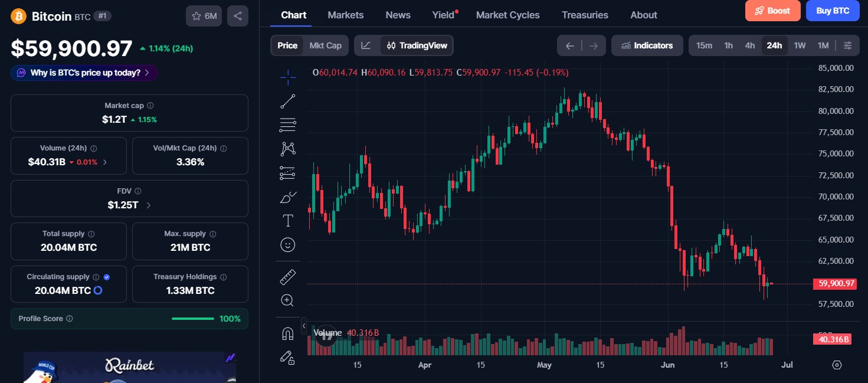Select the Price toggle
The image size is (868, 383).
[287, 45]
